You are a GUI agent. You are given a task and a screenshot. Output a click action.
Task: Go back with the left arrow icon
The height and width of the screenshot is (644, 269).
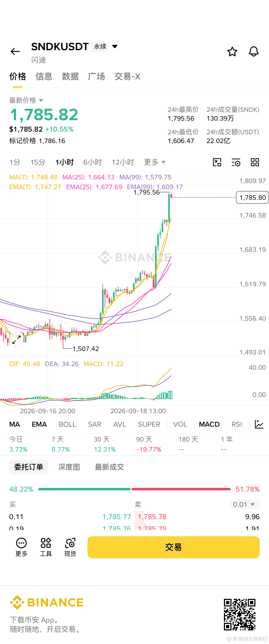click(x=15, y=51)
